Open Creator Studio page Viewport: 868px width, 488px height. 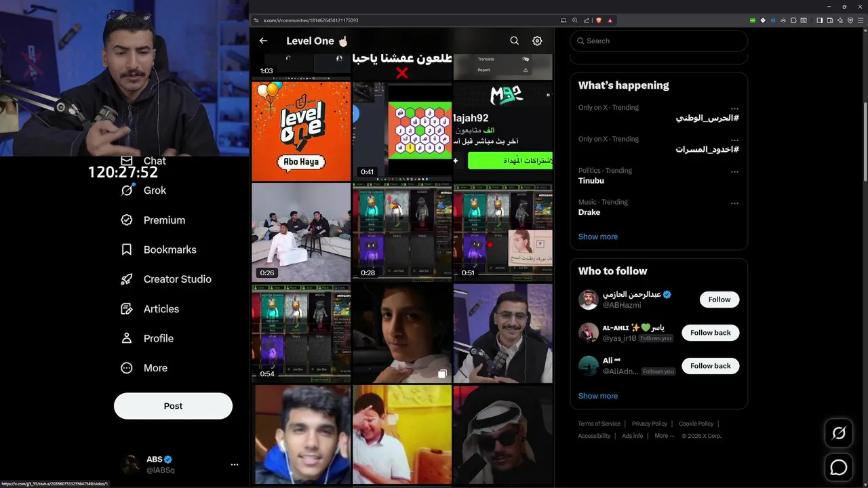pos(178,279)
